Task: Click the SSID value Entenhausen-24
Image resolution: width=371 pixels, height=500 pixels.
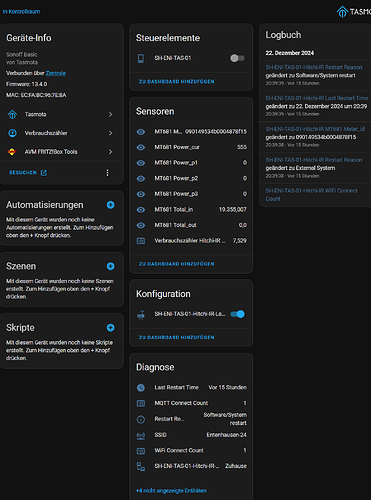Action: [x=227, y=435]
